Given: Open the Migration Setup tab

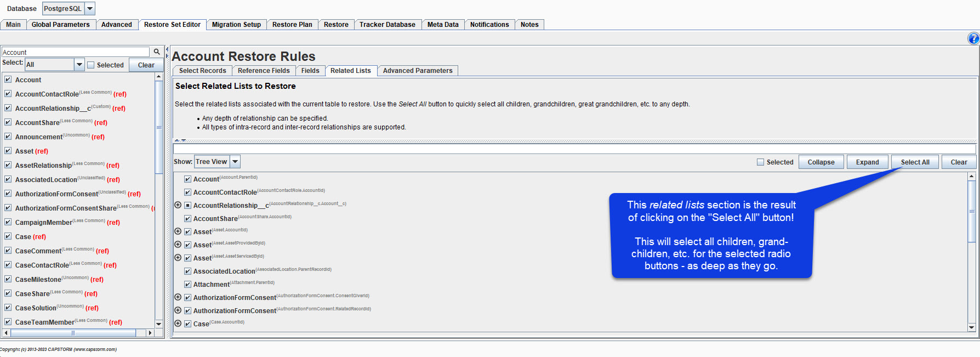Looking at the screenshot, I should click(x=236, y=25).
